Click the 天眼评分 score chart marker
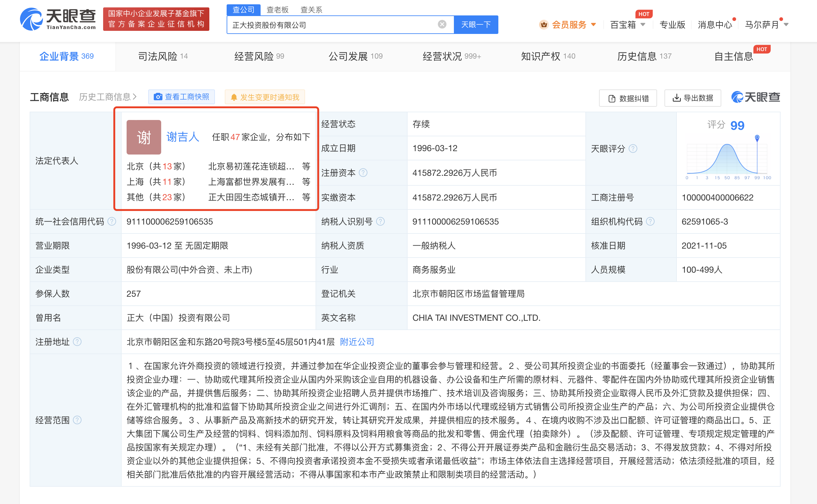The width and height of the screenshot is (817, 504). coord(757,137)
